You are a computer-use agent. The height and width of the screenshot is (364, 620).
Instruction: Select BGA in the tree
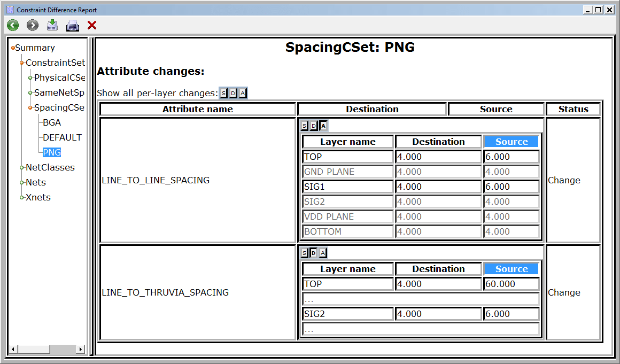(x=52, y=122)
